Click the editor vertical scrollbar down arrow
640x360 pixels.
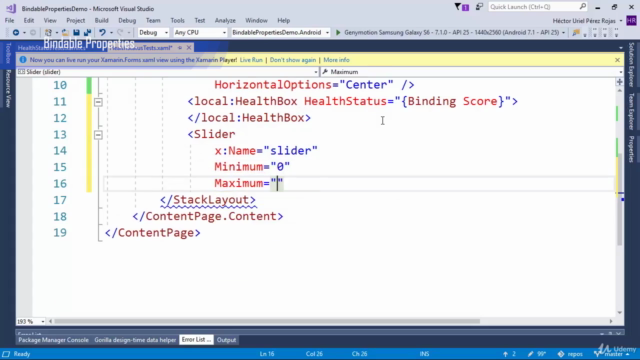(x=620, y=313)
